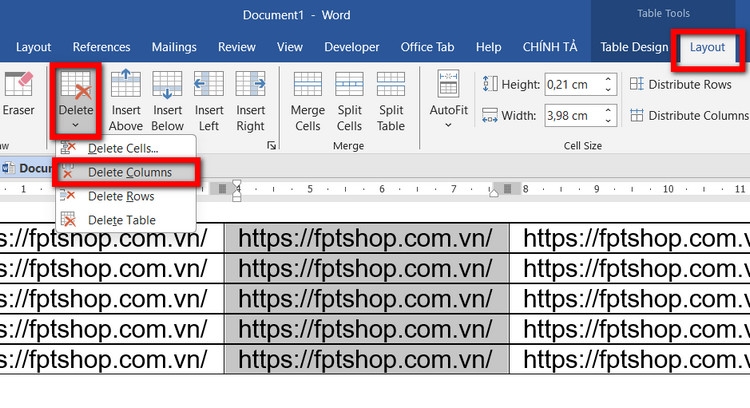Select Delete Table in the dropdown
Viewport: 750px width, 408px height.
tap(126, 220)
